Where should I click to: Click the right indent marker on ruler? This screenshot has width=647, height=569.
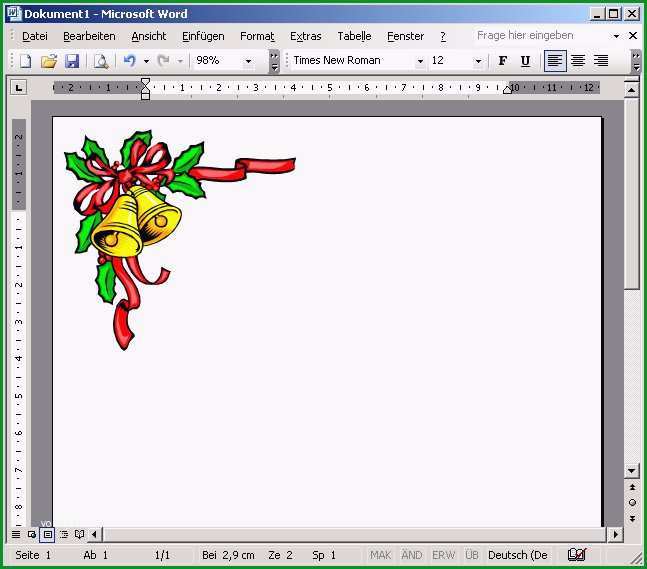[x=508, y=90]
